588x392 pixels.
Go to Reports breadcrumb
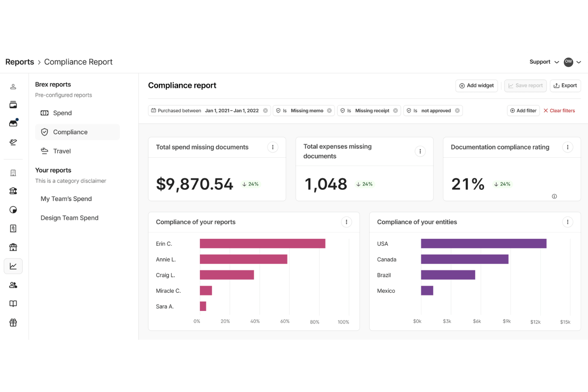19,62
